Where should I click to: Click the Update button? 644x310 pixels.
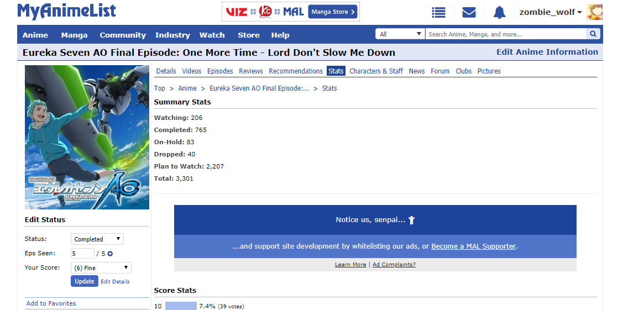click(x=85, y=281)
